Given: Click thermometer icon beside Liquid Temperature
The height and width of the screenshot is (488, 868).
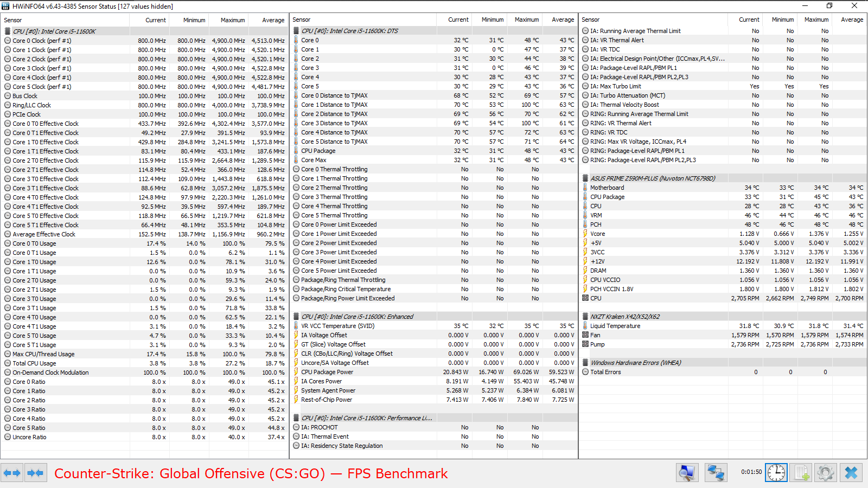Looking at the screenshot, I should 585,326.
